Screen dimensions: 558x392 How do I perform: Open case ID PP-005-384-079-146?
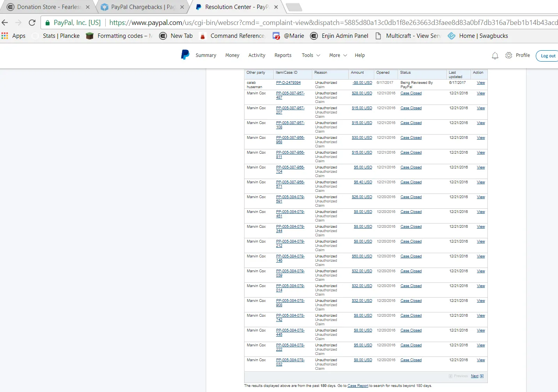[x=290, y=258]
